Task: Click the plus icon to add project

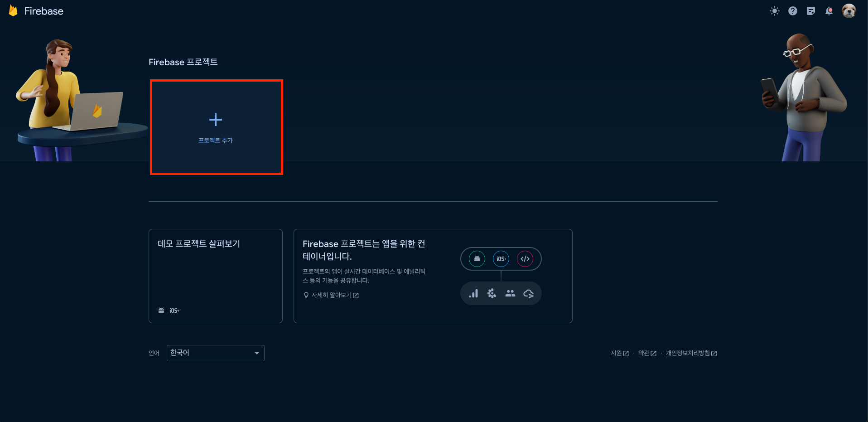Action: 216,120
